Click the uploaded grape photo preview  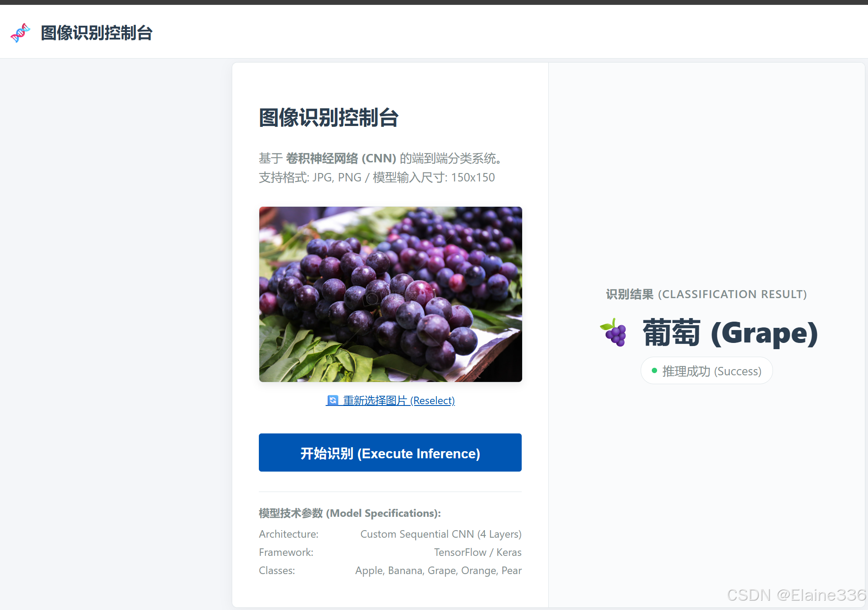pyautogui.click(x=390, y=294)
